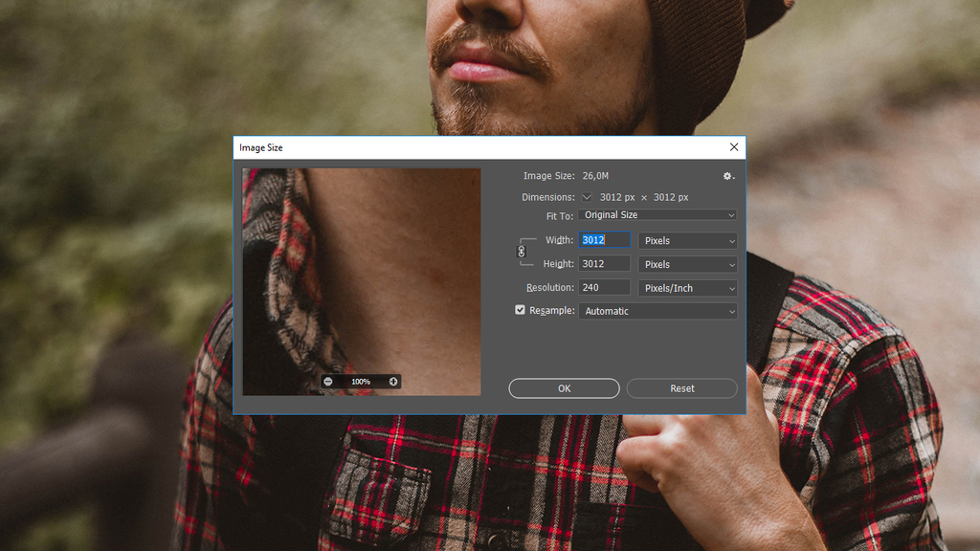Click into the Height input field
The height and width of the screenshot is (551, 980).
point(604,264)
